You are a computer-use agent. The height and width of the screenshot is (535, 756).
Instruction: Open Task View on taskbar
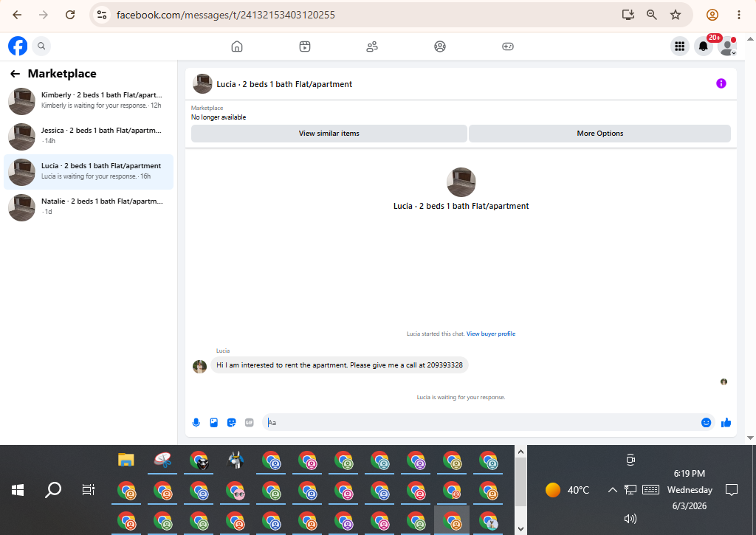point(89,490)
